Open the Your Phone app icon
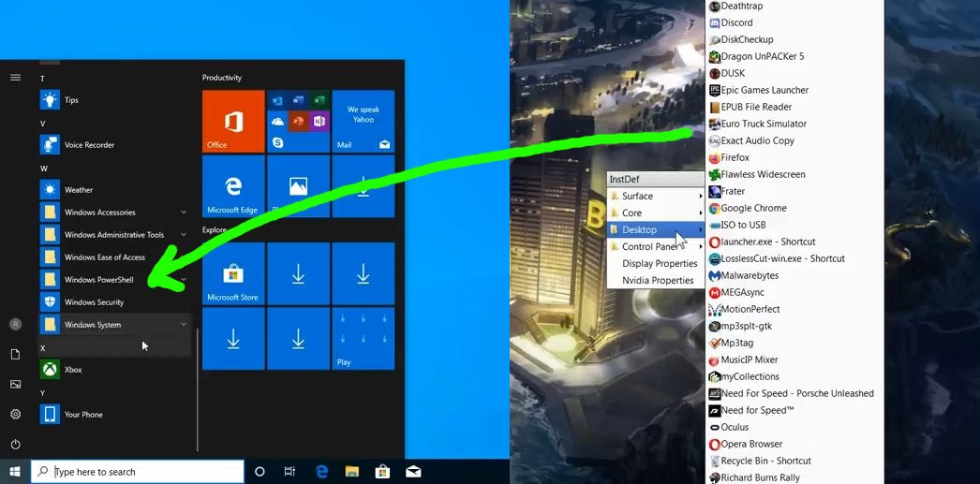 pos(50,415)
